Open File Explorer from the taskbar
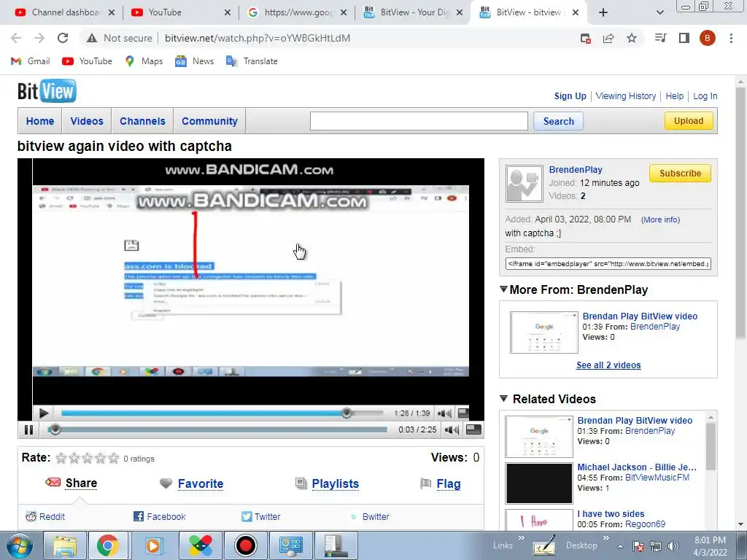Image resolution: width=747 pixels, height=560 pixels. click(x=64, y=545)
